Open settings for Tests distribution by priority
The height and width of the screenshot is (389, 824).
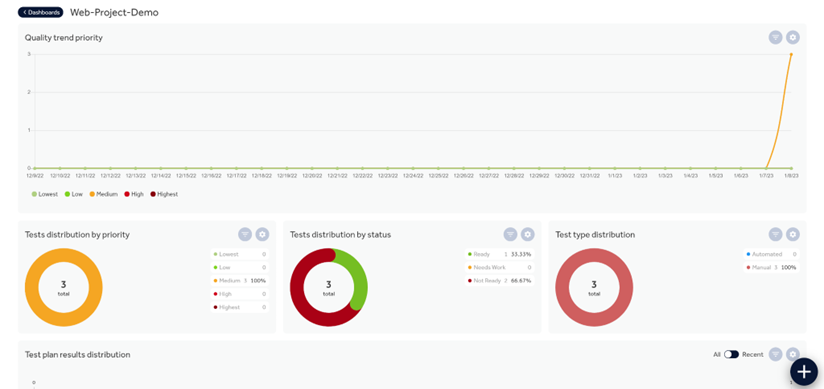point(262,234)
